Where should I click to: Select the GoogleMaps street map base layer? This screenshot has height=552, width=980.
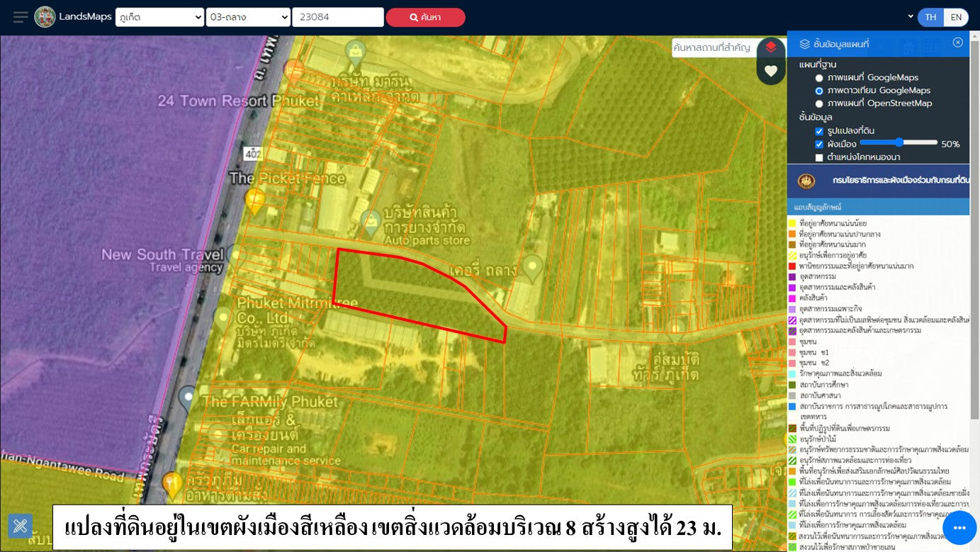click(819, 78)
